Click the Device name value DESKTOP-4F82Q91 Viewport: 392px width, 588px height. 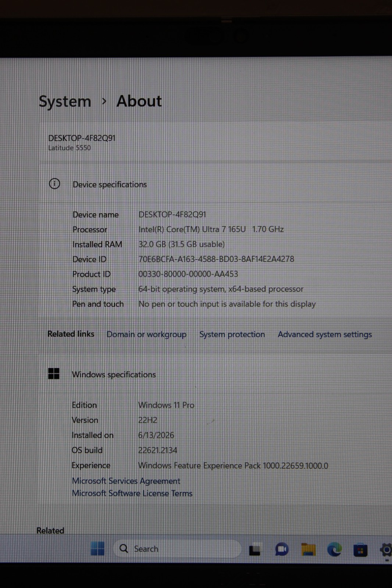172,214
